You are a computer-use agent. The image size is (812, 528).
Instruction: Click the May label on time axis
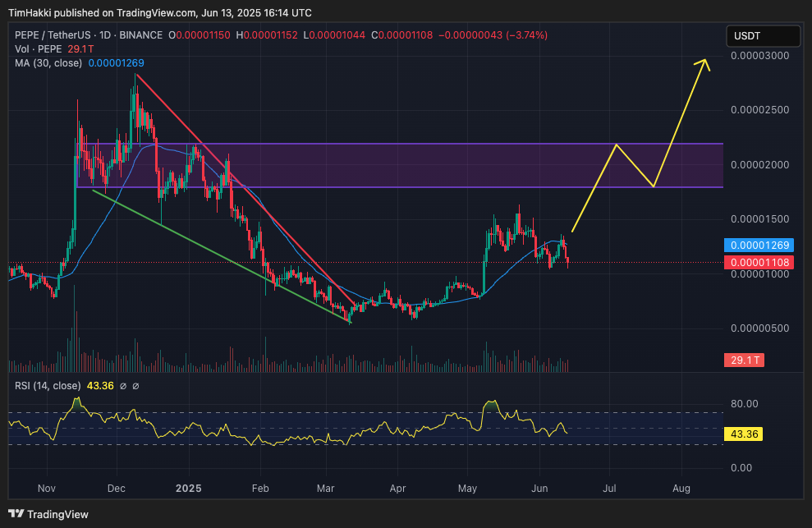click(x=468, y=488)
